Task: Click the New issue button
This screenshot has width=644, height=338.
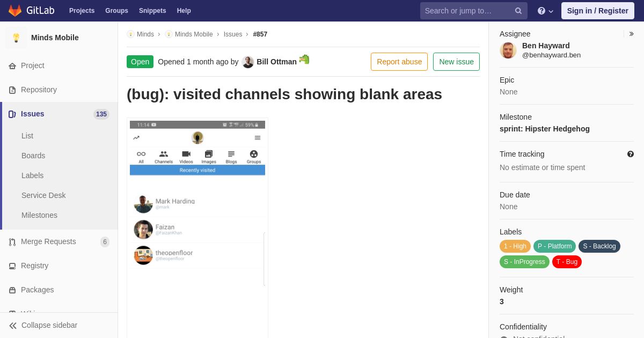Action: coord(456,62)
